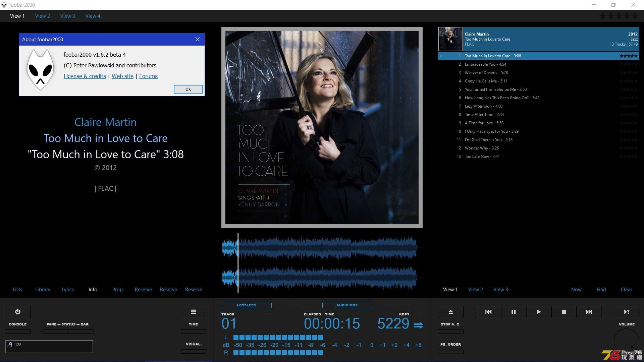This screenshot has width=644, height=362.
Task: Switch playlist to View 2 tab
Action: 476,290
